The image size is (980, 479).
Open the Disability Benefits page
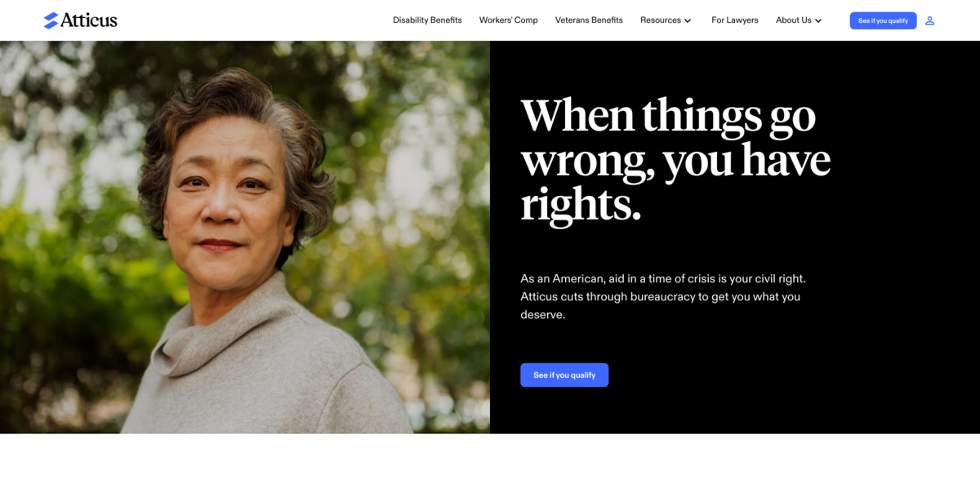point(427,20)
